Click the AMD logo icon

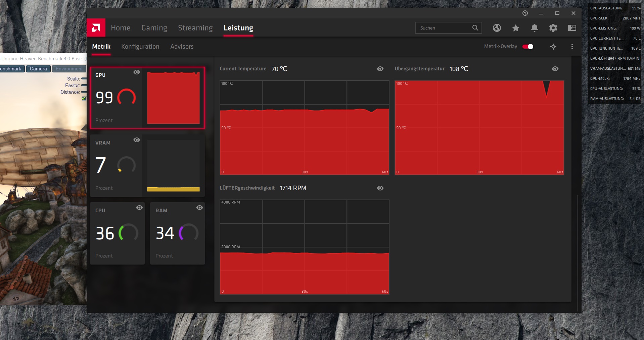[96, 27]
